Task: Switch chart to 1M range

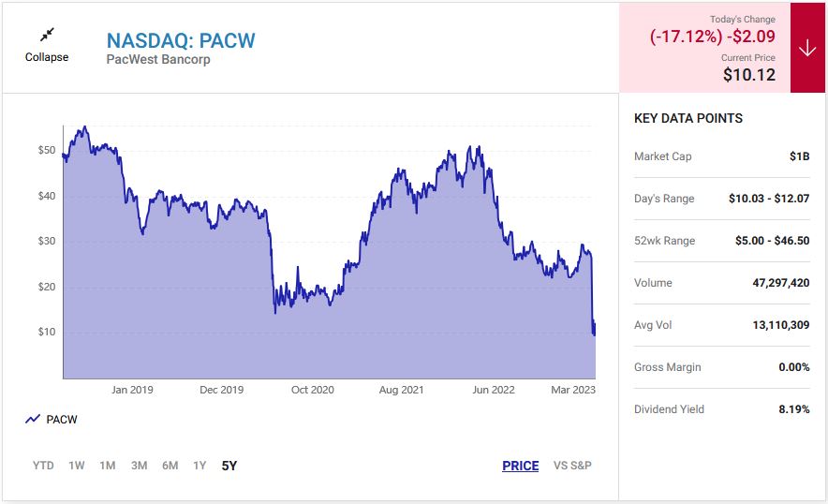Action: tap(108, 466)
